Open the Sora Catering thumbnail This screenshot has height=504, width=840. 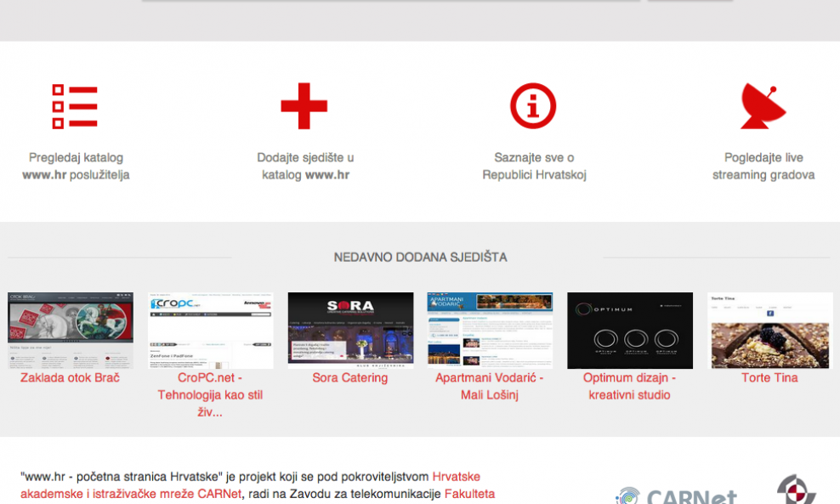click(x=350, y=331)
